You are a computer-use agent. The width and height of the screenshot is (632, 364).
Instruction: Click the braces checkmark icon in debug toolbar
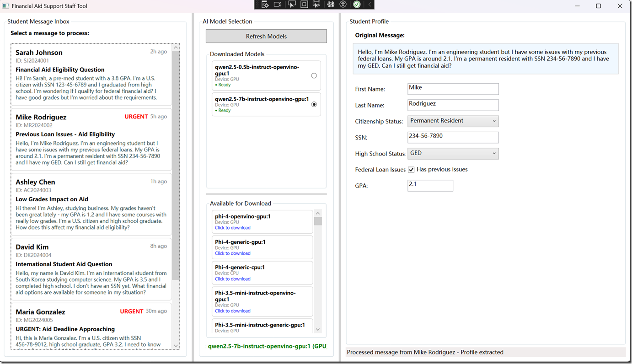click(331, 5)
